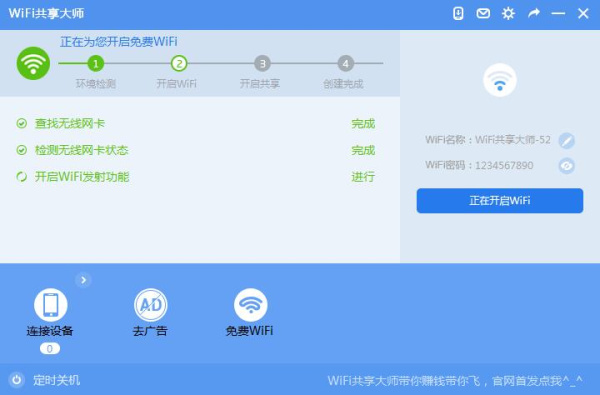Click the 进行 status text
The image size is (600, 395).
[363, 176]
